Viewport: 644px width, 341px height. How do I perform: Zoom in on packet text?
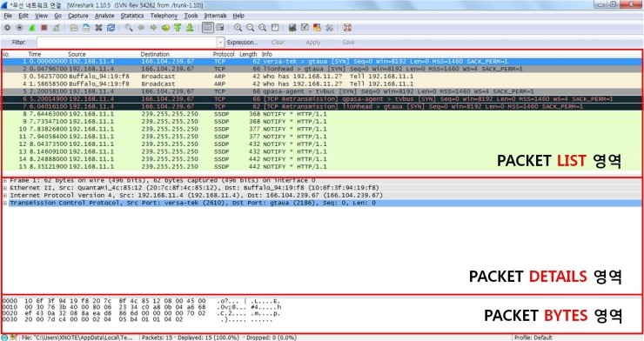[x=238, y=28]
